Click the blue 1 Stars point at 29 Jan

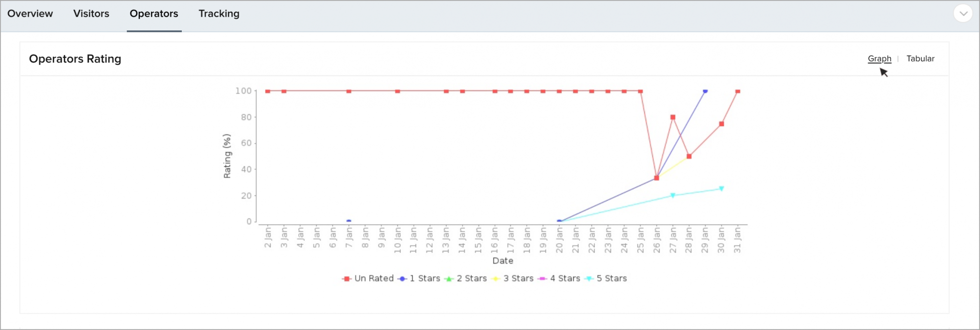[705, 91]
